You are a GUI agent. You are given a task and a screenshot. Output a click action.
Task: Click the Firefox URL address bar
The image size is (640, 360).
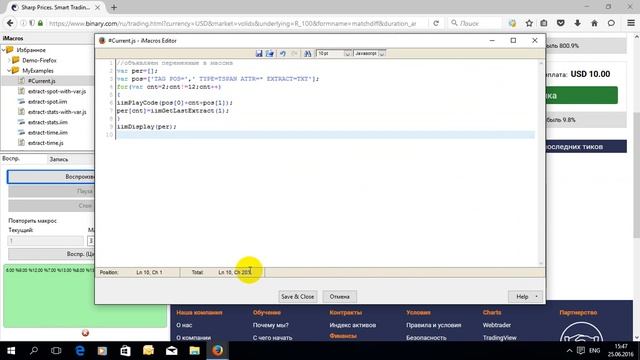point(233,24)
